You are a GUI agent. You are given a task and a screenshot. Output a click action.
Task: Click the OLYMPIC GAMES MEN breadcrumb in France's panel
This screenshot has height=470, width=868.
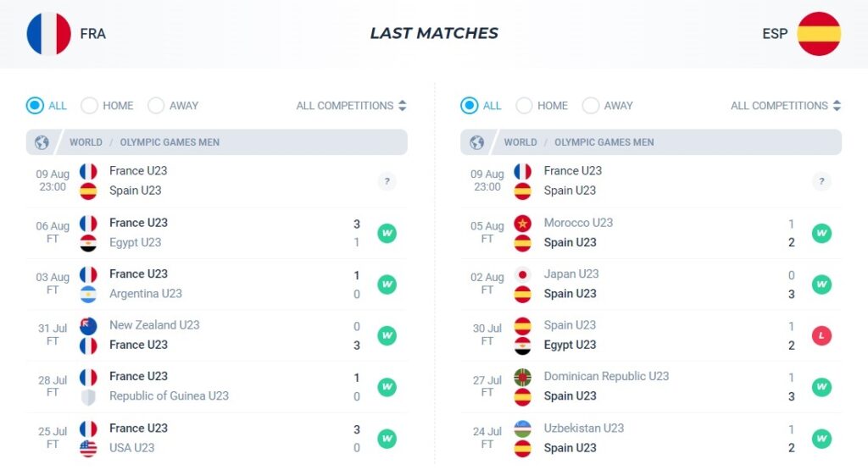click(170, 142)
